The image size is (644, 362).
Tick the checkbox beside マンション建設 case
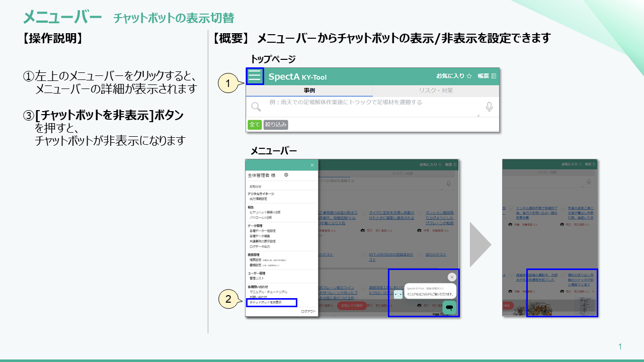coord(419,213)
